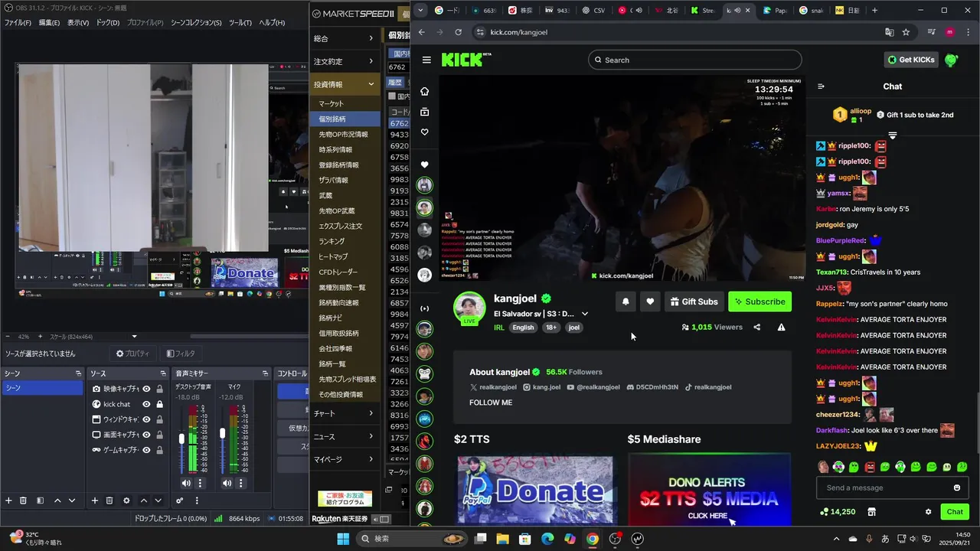Adjust the マイク volume slider in OBS
The width and height of the screenshot is (980, 551).
[222, 432]
